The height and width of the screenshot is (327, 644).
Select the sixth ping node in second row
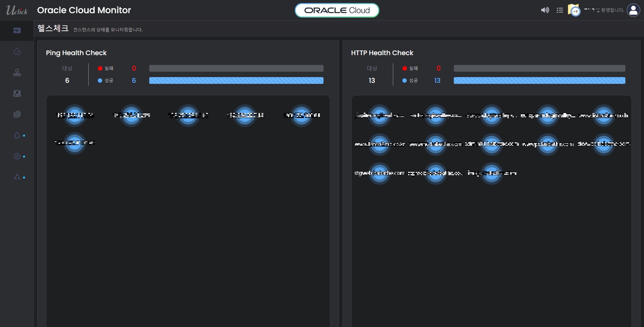[x=75, y=143]
